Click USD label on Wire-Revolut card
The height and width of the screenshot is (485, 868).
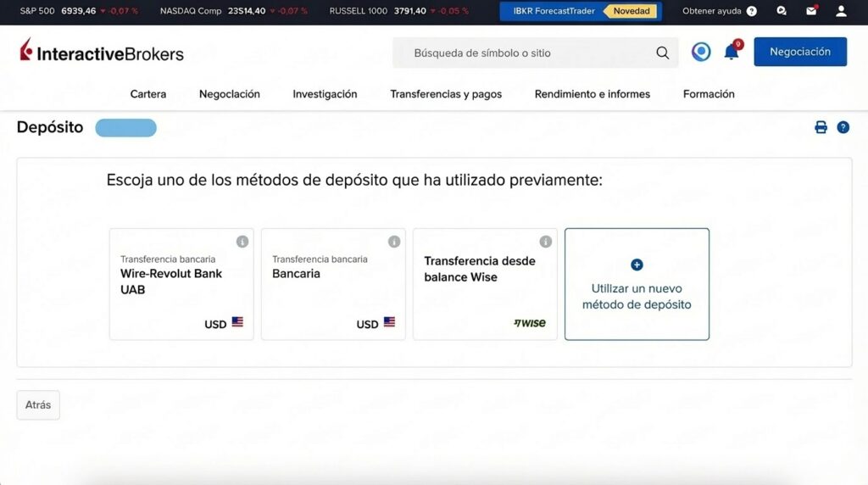(215, 325)
